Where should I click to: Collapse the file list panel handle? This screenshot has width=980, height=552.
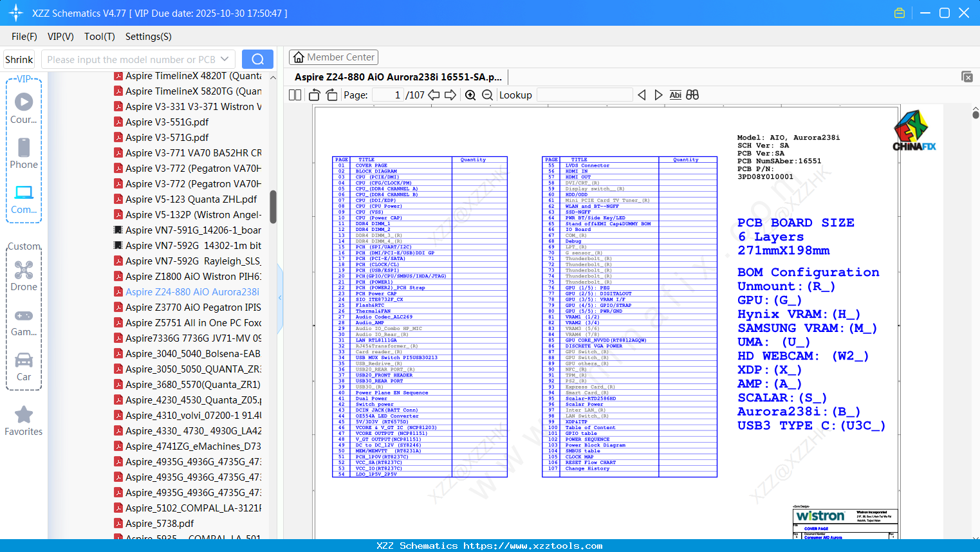point(280,297)
